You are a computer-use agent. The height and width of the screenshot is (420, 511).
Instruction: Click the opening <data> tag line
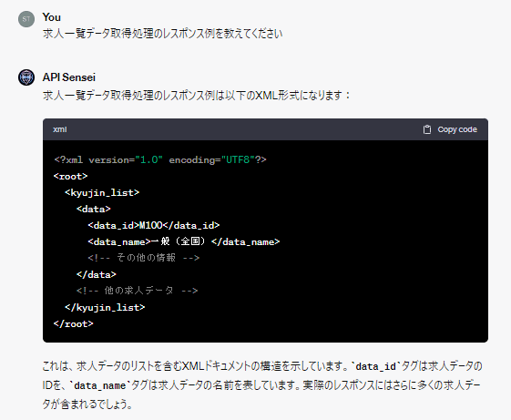pyautogui.click(x=94, y=209)
